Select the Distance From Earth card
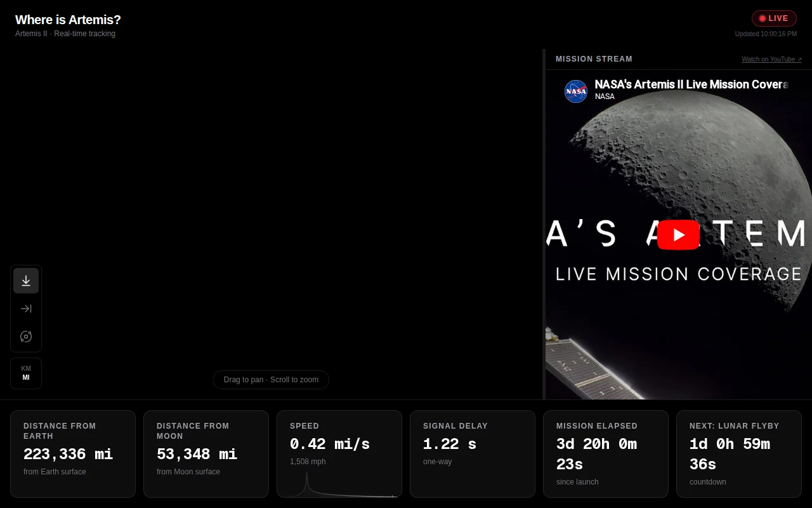The height and width of the screenshot is (508, 812). point(73,454)
